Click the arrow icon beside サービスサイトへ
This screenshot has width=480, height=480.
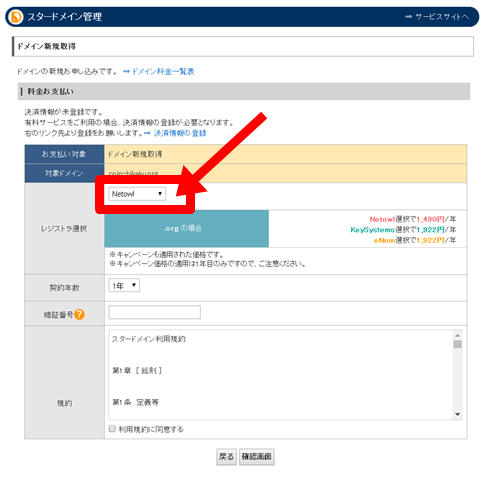(x=408, y=17)
